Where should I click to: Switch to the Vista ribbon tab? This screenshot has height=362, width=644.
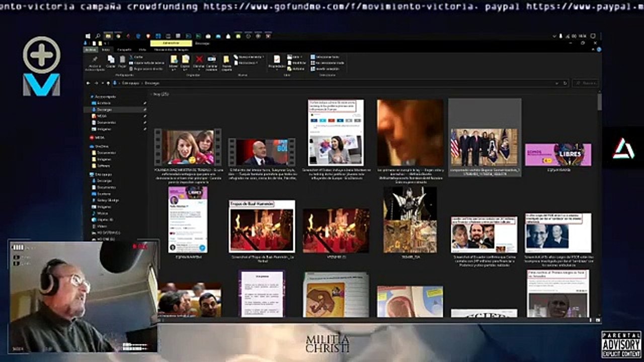[x=142, y=50]
